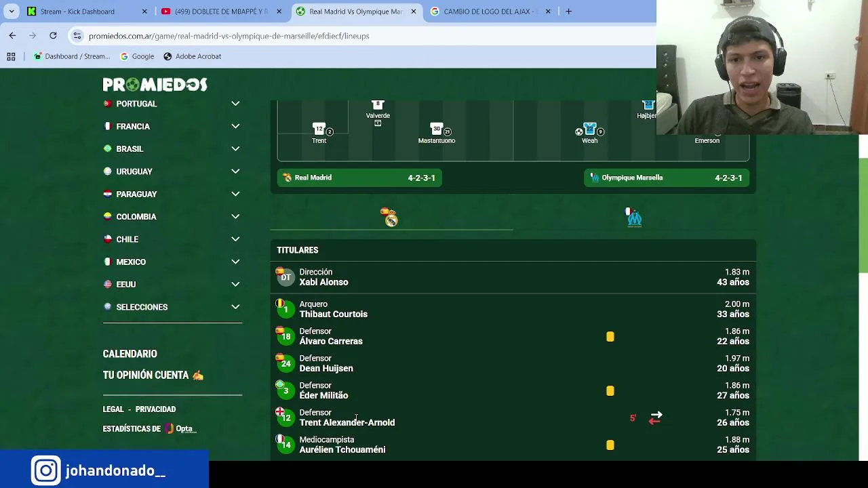Click the Francia flag icon
The image size is (868, 488).
[107, 126]
